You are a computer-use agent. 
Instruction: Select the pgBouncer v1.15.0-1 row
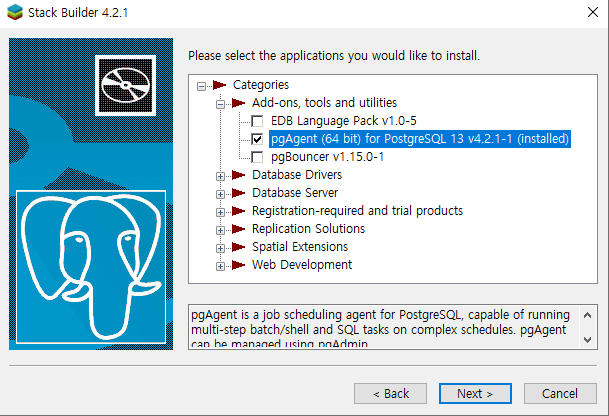[x=327, y=157]
